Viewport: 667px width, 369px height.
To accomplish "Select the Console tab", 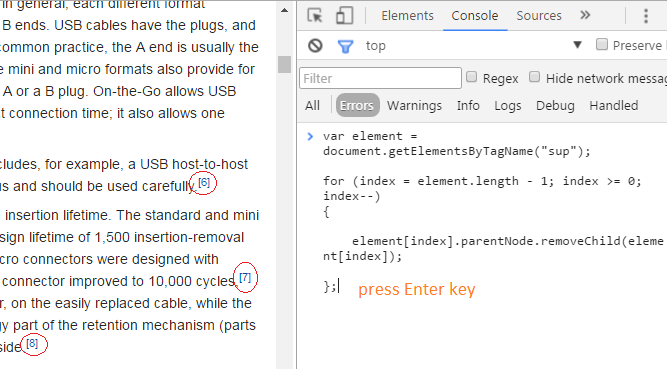I will tap(475, 16).
